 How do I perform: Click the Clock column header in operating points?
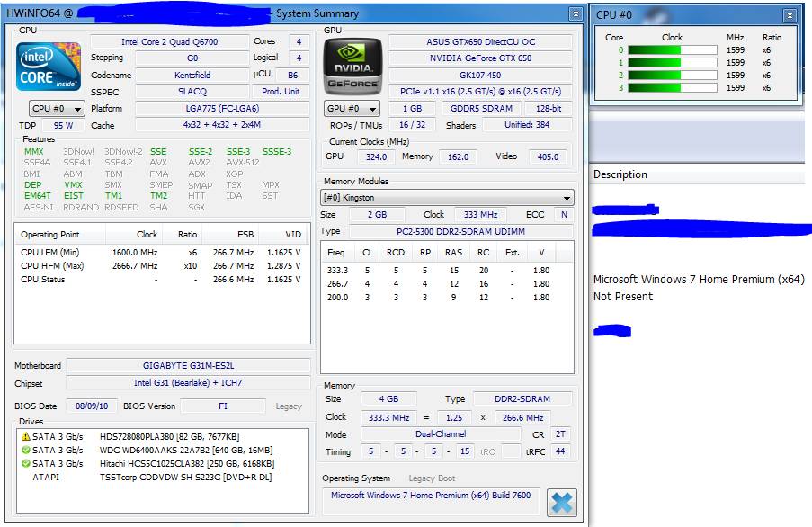[x=135, y=235]
